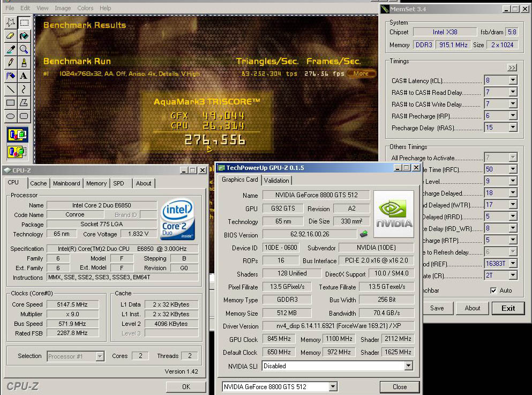Switch to the Mainboard tab in CPU-Z
Image resolution: width=532 pixels, height=395 pixels.
(66, 183)
